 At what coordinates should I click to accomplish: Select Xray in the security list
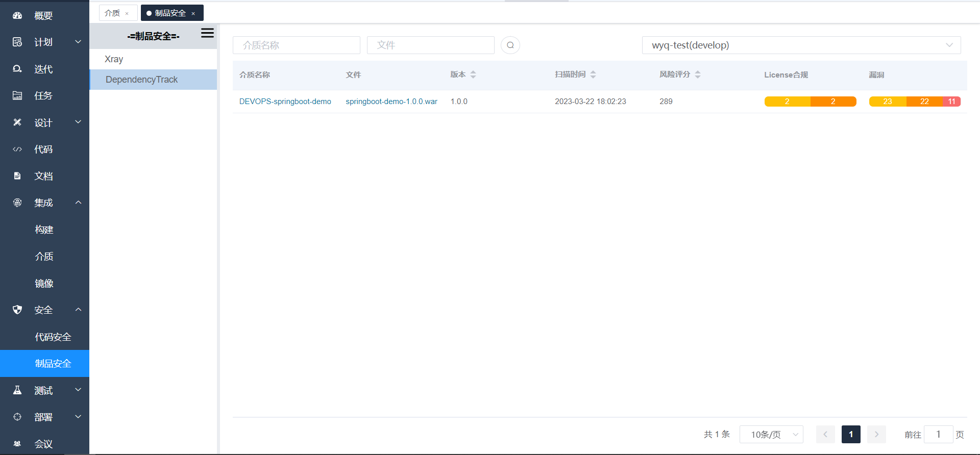[114, 59]
